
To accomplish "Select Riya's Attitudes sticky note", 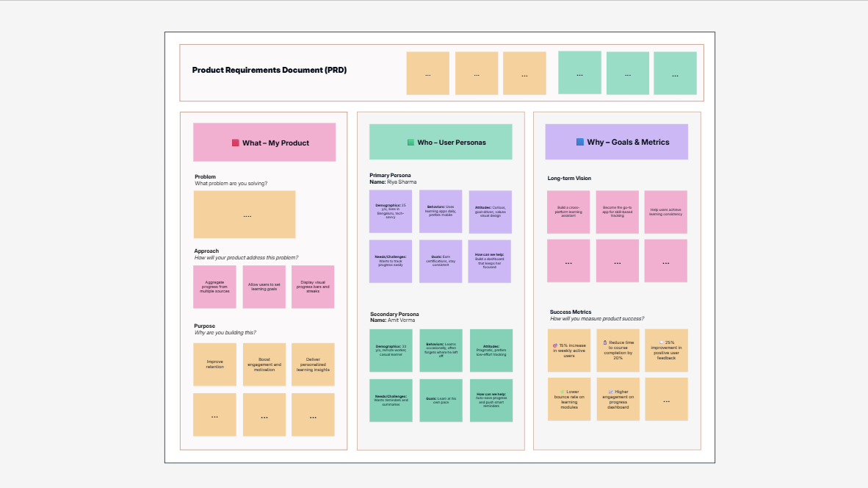I will [x=490, y=212].
